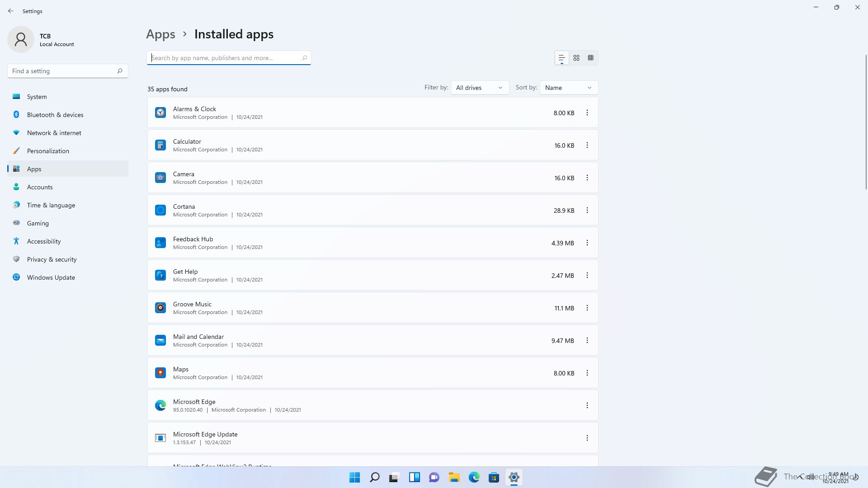Open more options for Microsoft Edge
This screenshot has width=868, height=488.
[x=587, y=405]
